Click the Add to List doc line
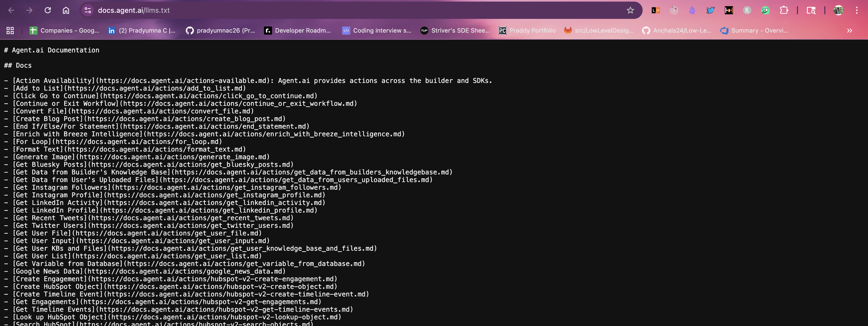This screenshot has width=868, height=326. [x=125, y=88]
